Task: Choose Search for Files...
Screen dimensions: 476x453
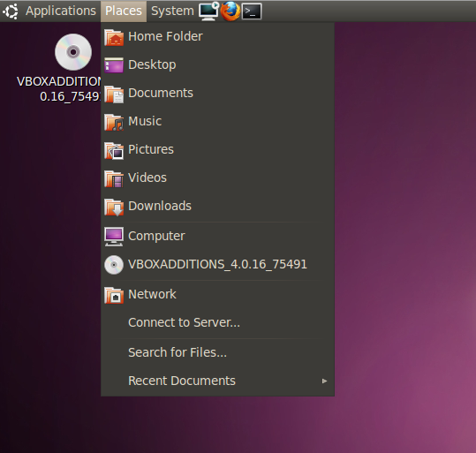Action: pos(217,353)
